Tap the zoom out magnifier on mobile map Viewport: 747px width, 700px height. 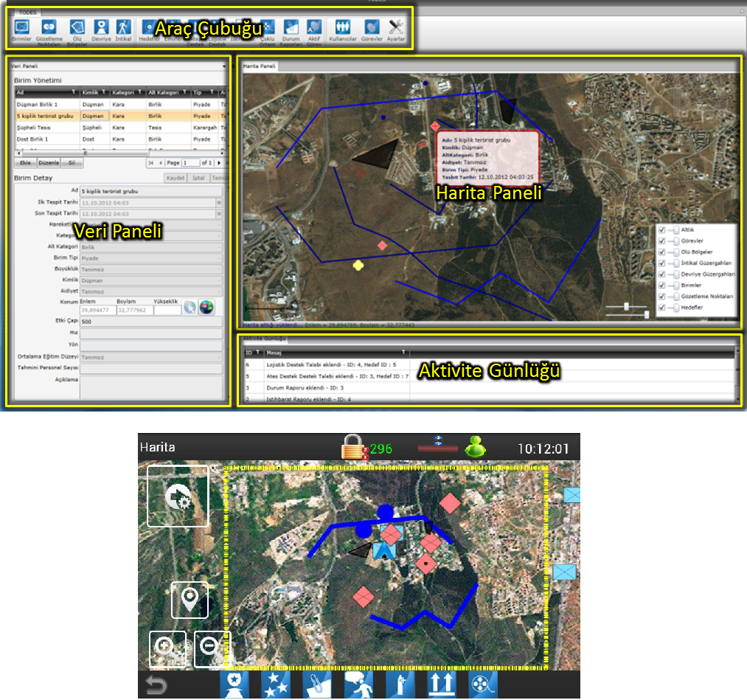212,649
